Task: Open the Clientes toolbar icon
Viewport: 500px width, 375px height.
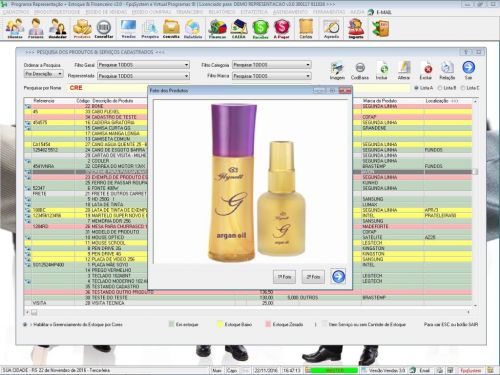Action: coord(15,29)
